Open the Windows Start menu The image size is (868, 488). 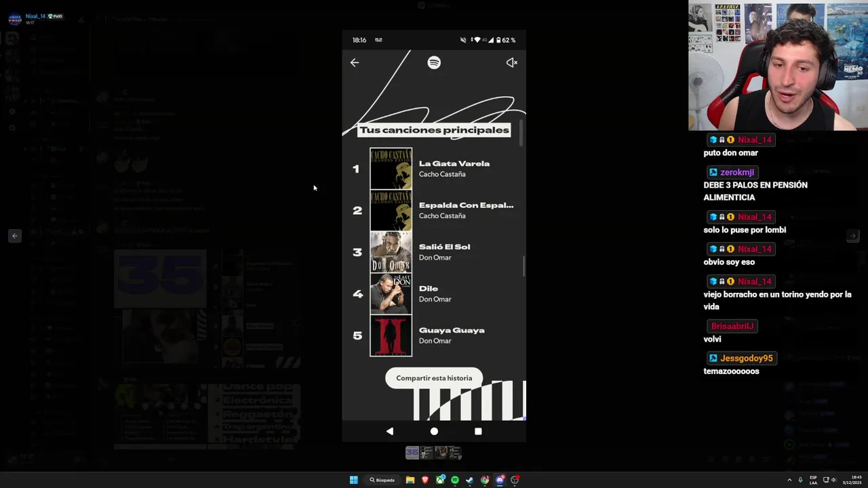(353, 480)
